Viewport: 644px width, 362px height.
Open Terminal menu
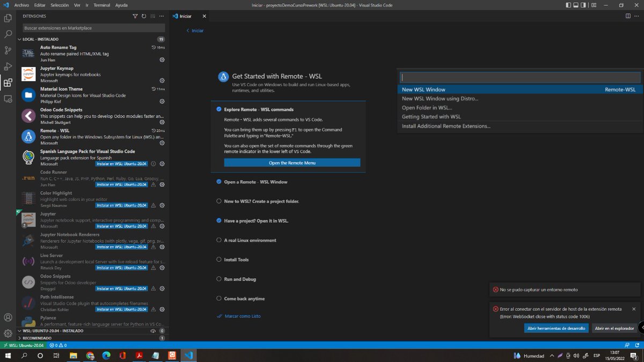(101, 5)
